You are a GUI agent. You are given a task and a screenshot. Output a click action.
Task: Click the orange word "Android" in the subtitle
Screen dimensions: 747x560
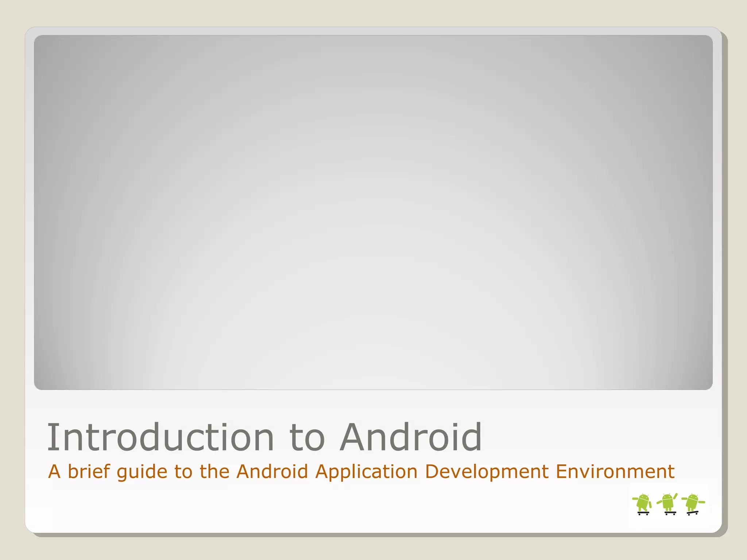tap(272, 471)
